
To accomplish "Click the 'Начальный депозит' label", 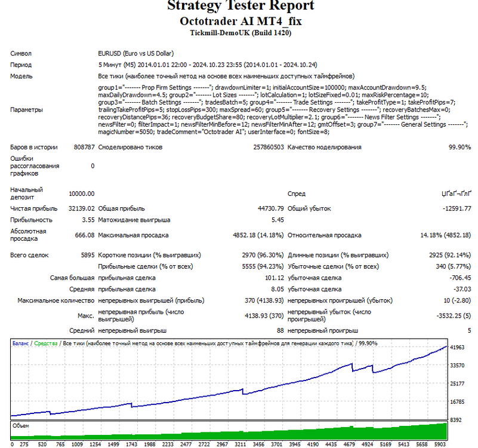I will click(x=26, y=194).
